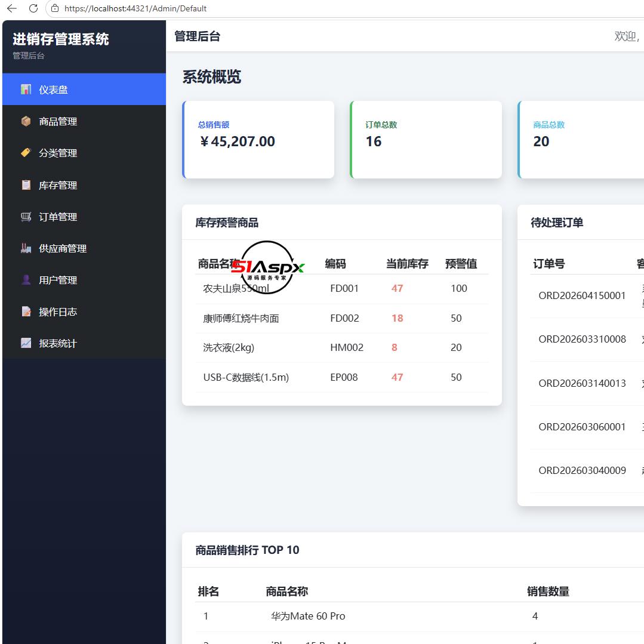
Task: Select the 商品总数 20 card
Action: tap(581, 140)
